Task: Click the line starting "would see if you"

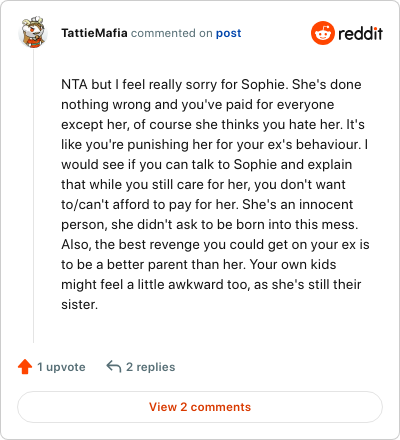Action: (207, 165)
